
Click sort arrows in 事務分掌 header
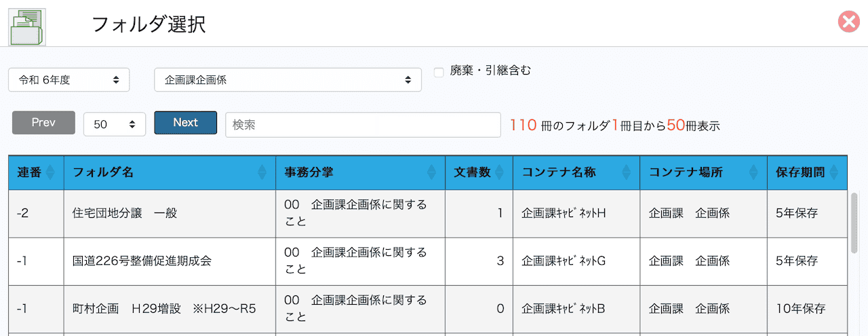coord(431,172)
